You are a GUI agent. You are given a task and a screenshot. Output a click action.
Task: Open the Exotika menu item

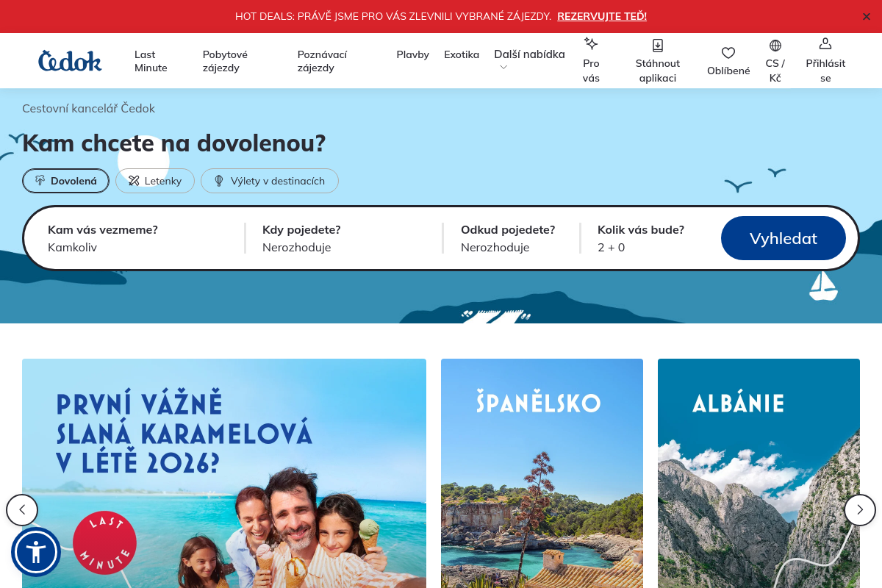coord(462,54)
